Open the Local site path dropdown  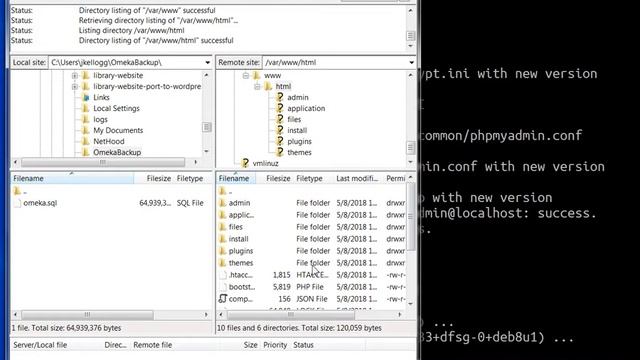[207, 62]
